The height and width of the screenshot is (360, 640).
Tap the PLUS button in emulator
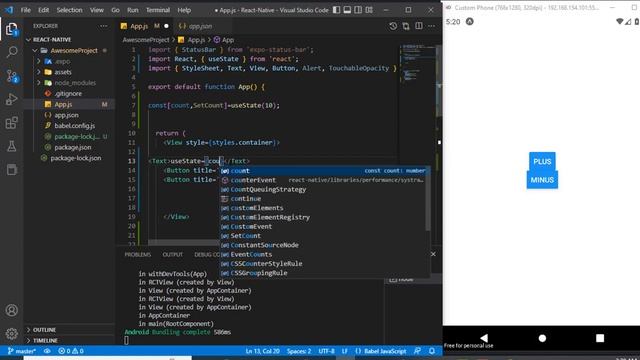point(542,162)
